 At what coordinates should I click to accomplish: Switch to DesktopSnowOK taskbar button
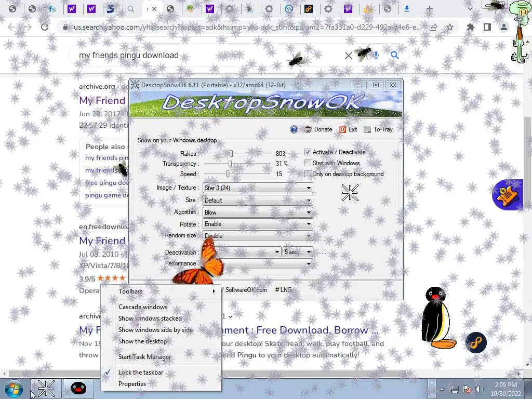(x=46, y=389)
